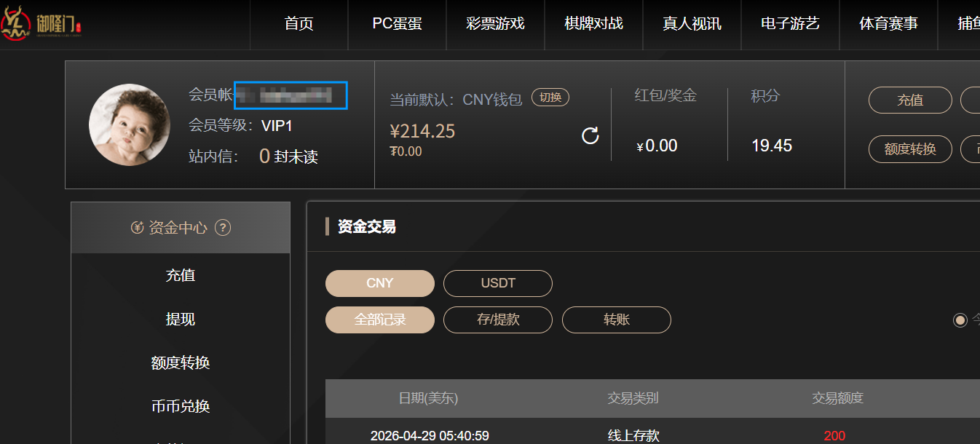Open the PC蛋蛋 menu item

click(x=397, y=23)
